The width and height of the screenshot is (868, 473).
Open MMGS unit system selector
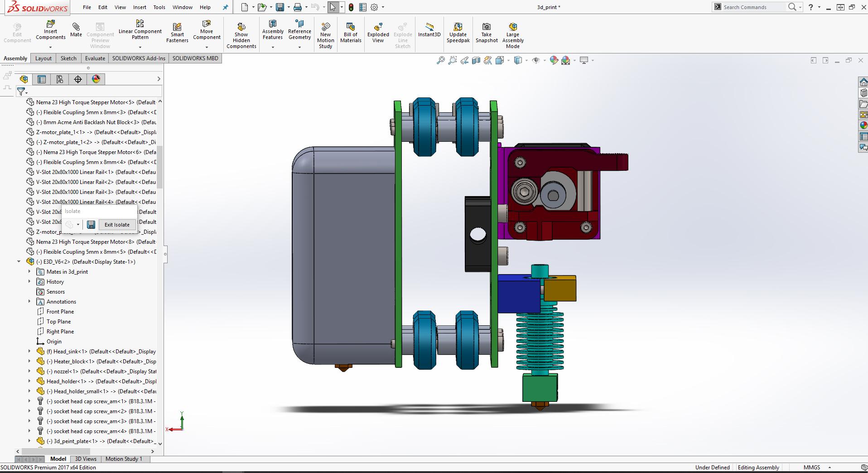(x=817, y=468)
